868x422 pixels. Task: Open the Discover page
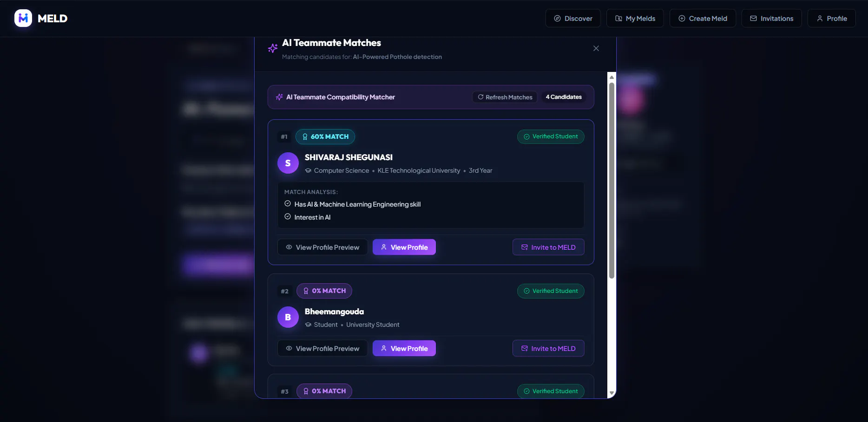pos(573,19)
